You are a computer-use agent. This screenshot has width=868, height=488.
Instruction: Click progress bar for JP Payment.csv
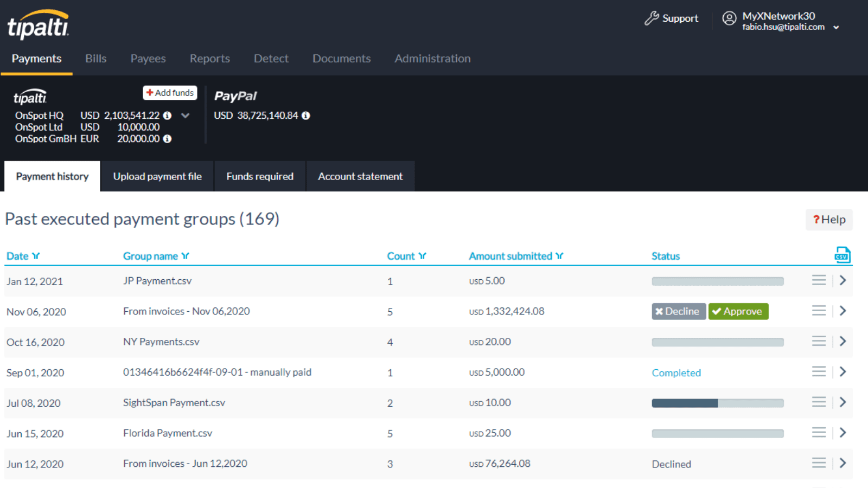pyautogui.click(x=718, y=281)
